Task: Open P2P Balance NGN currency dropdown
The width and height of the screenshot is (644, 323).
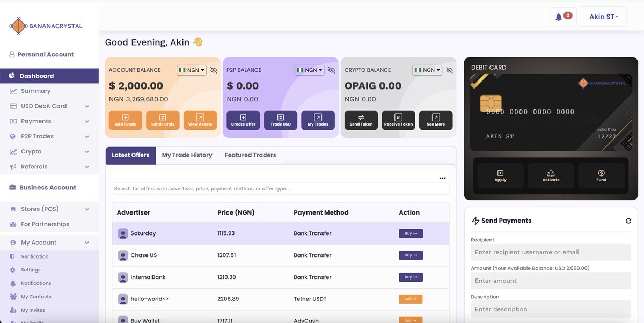Action: 309,70
